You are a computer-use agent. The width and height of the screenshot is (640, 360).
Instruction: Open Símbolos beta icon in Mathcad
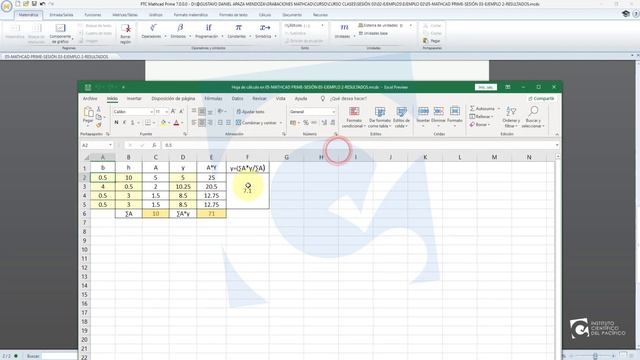click(180, 28)
